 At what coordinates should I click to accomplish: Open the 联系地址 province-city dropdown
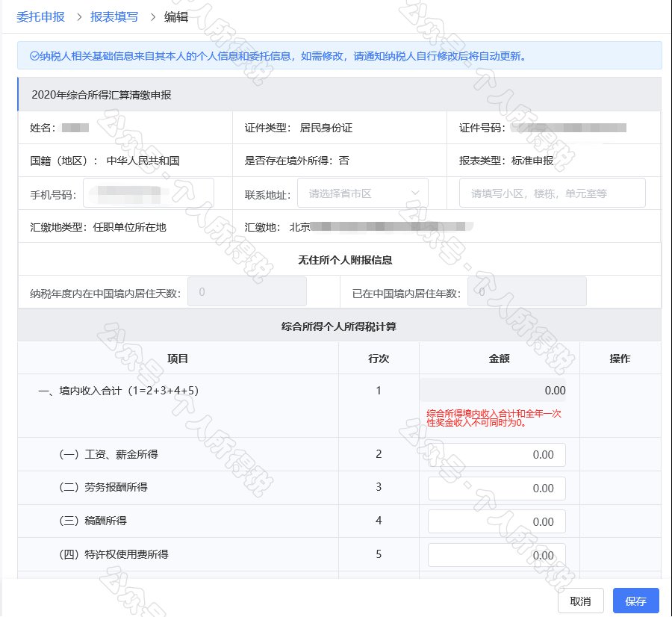click(363, 193)
